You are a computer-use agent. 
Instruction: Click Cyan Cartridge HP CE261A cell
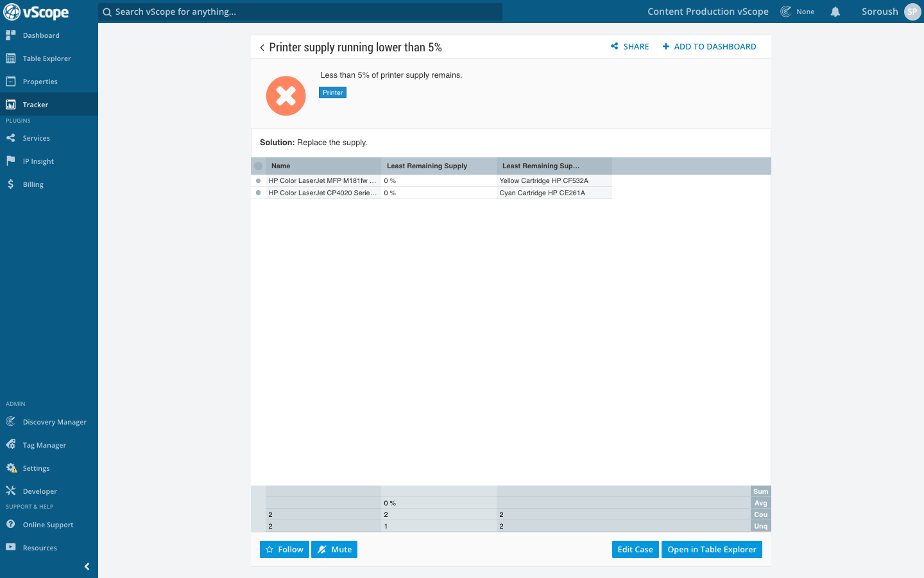pos(554,193)
